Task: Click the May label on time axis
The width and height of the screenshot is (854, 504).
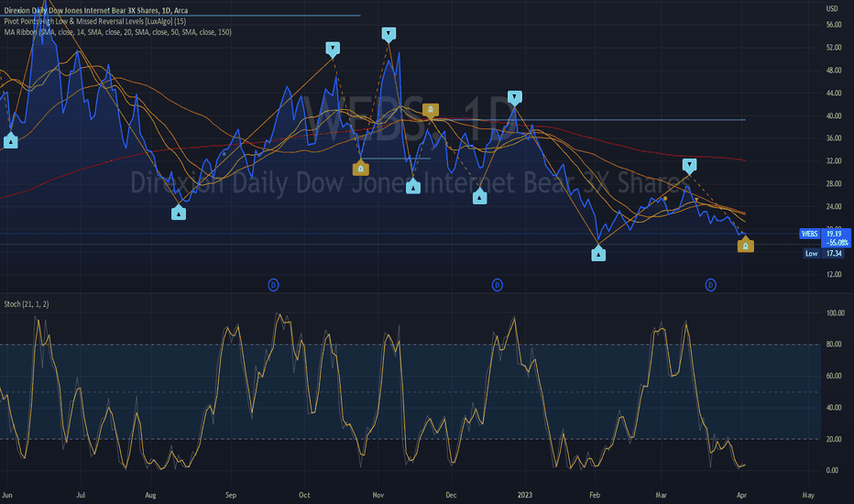Action: pos(808,495)
